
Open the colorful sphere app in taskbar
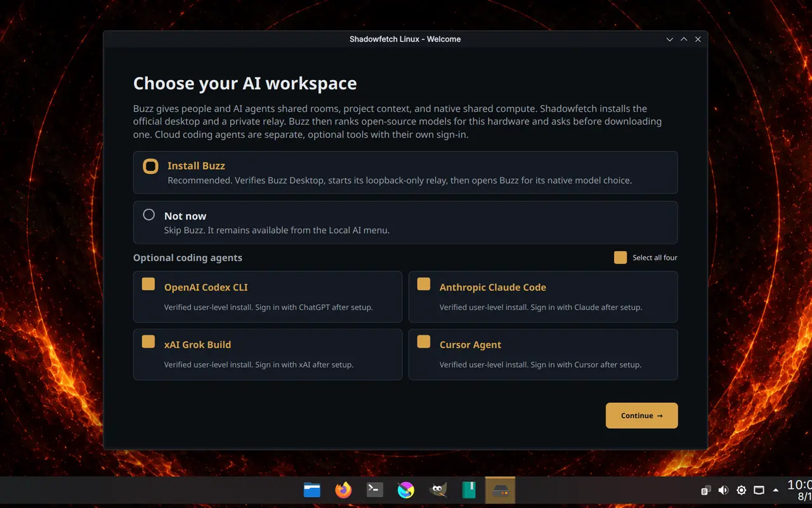(406, 490)
